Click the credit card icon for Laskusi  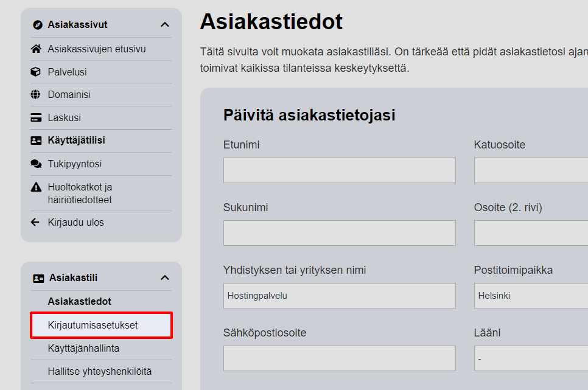36,117
